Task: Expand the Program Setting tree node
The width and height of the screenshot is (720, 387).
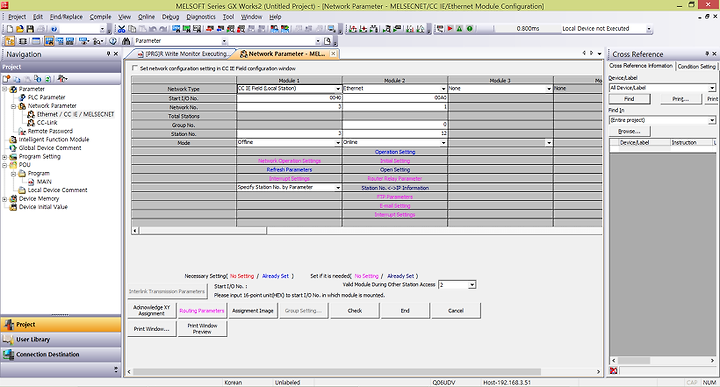Action: point(5,157)
